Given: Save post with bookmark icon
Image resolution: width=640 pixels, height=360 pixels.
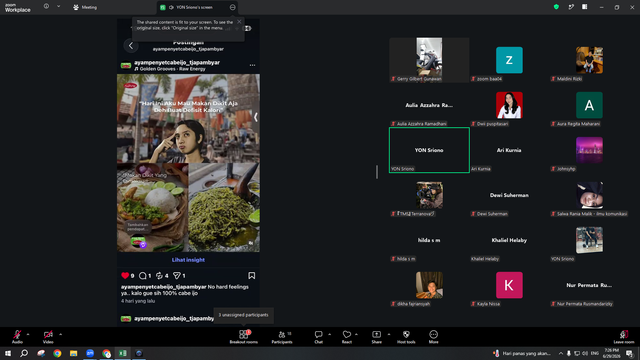Looking at the screenshot, I should [251, 276].
